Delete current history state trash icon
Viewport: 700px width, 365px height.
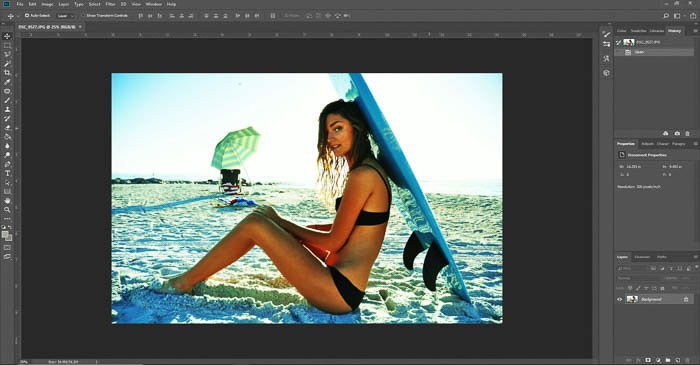point(688,133)
